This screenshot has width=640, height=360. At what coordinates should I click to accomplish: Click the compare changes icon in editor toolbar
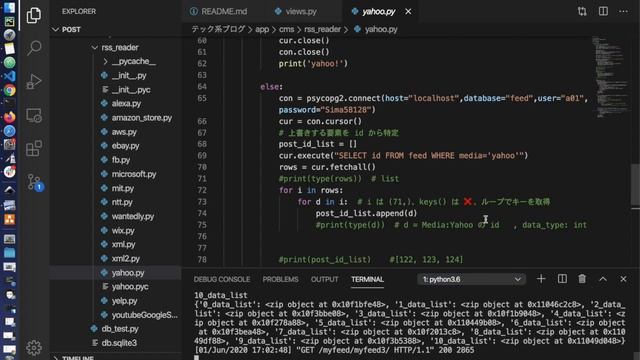pyautogui.click(x=582, y=11)
